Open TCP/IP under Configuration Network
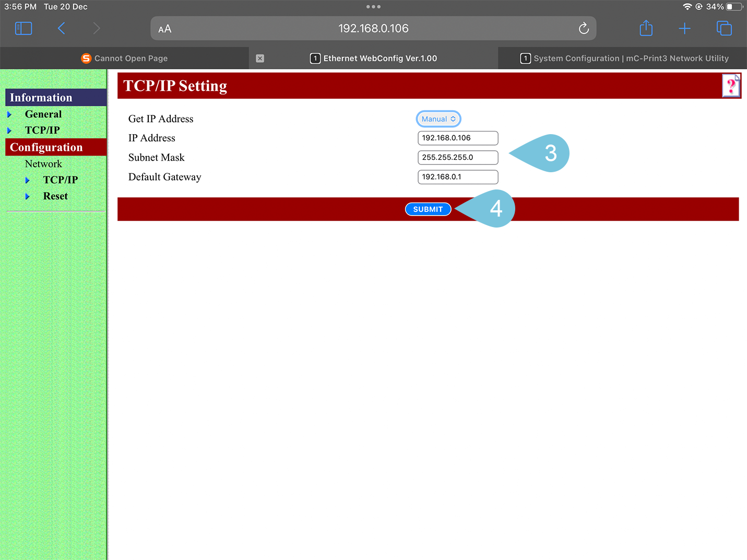747x560 pixels. point(60,180)
